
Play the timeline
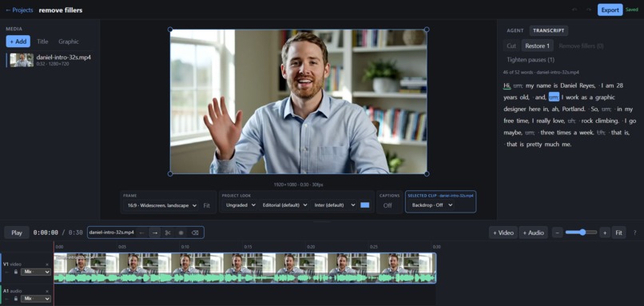click(x=17, y=232)
